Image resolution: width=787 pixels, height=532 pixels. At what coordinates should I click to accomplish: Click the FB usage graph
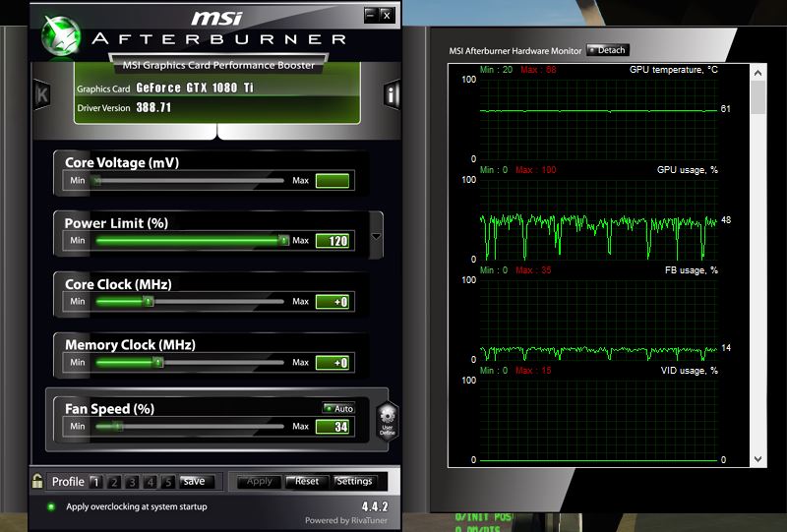pyautogui.click(x=599, y=320)
